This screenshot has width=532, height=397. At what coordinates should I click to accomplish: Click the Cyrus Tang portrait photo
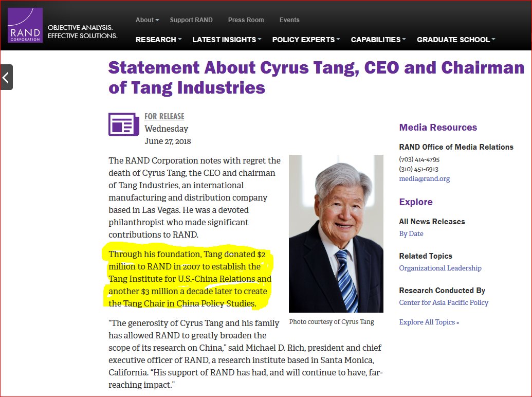pos(336,233)
